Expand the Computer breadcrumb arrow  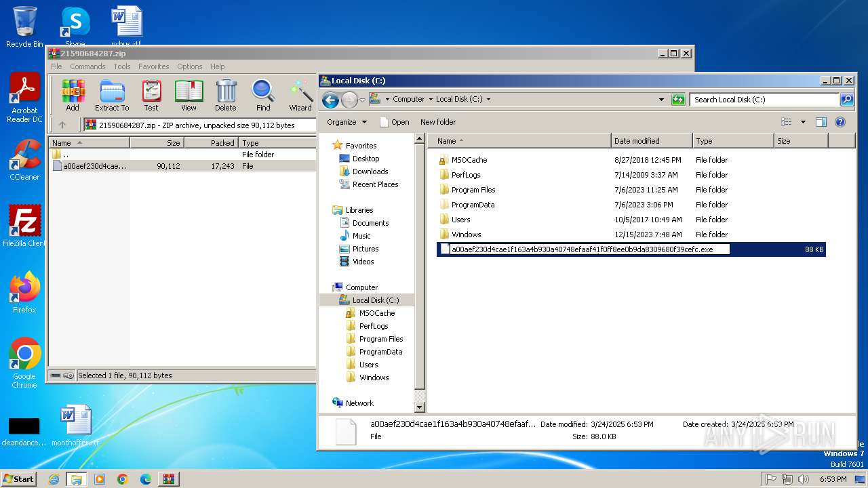[430, 100]
